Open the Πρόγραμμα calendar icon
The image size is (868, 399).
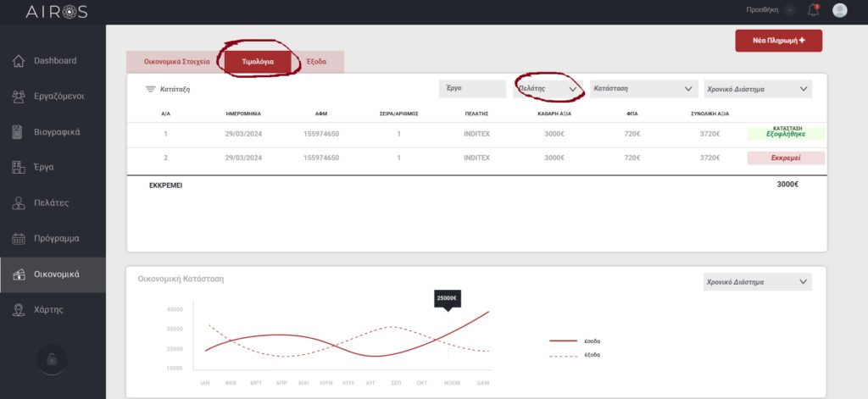(x=18, y=239)
